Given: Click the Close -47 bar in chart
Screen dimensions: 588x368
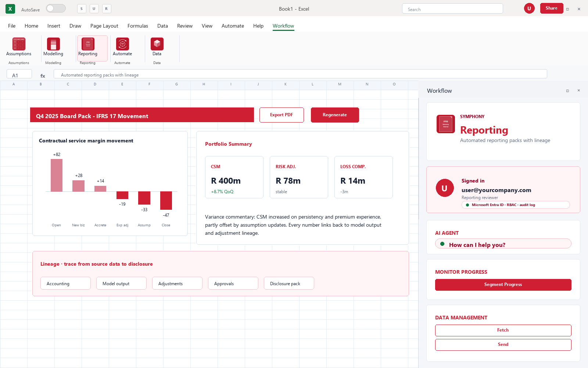Looking at the screenshot, I should tap(166, 201).
